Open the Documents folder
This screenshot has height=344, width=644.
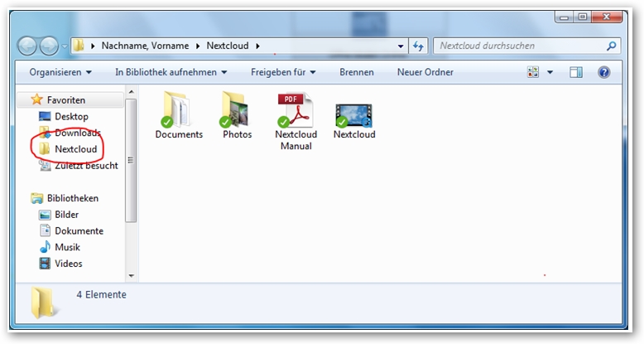[179, 115]
